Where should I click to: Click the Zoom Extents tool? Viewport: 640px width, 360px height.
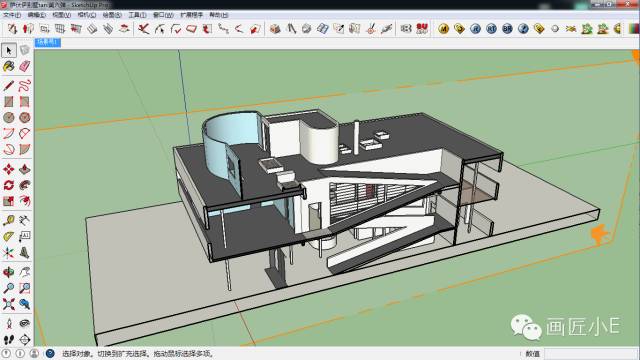click(x=9, y=304)
